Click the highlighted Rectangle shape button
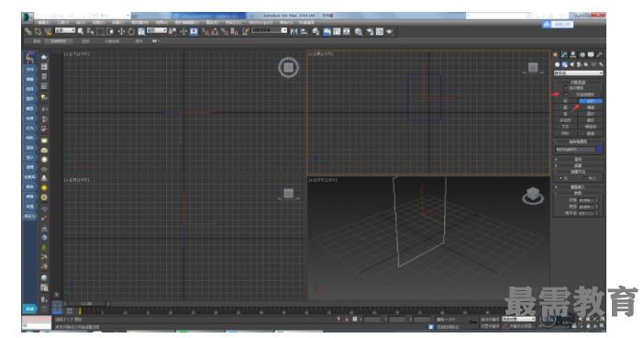Viewport: 644px width, 338px height. pos(591,101)
